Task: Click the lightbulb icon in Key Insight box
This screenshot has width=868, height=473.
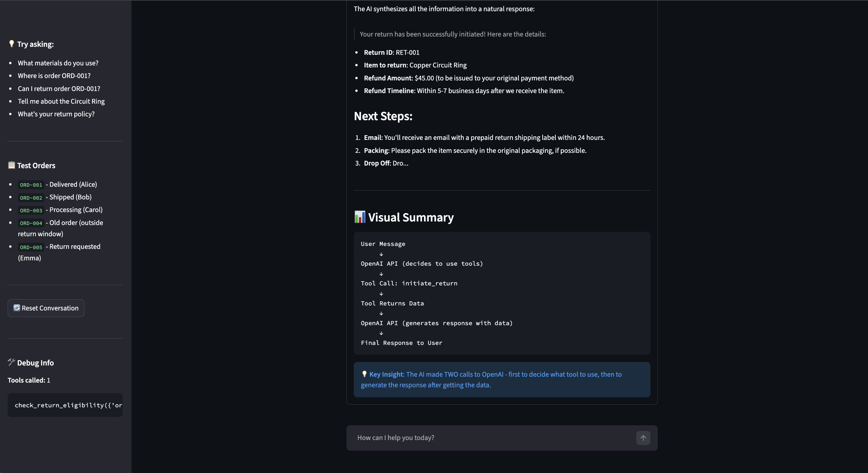Action: click(x=364, y=374)
